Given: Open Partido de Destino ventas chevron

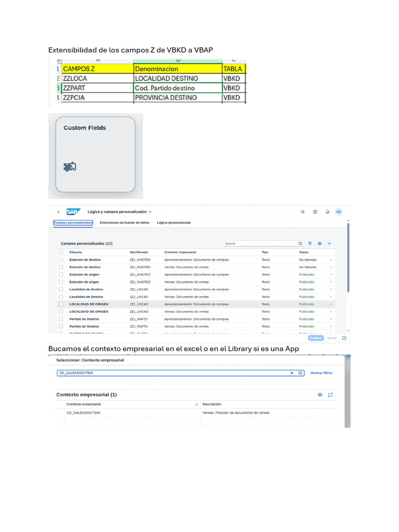Looking at the screenshot, I should point(331,326).
